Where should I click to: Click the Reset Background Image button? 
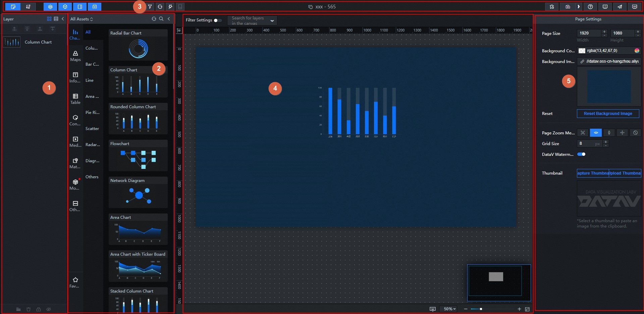tap(608, 114)
